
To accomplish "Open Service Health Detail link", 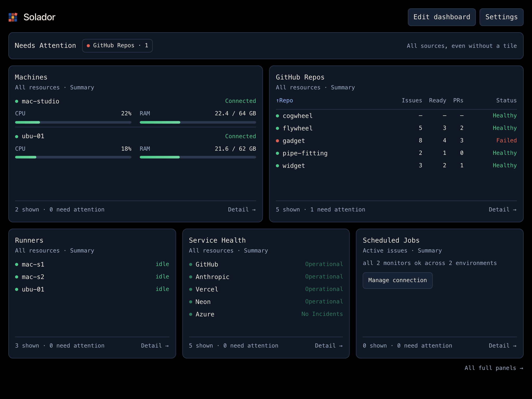I will (329, 346).
